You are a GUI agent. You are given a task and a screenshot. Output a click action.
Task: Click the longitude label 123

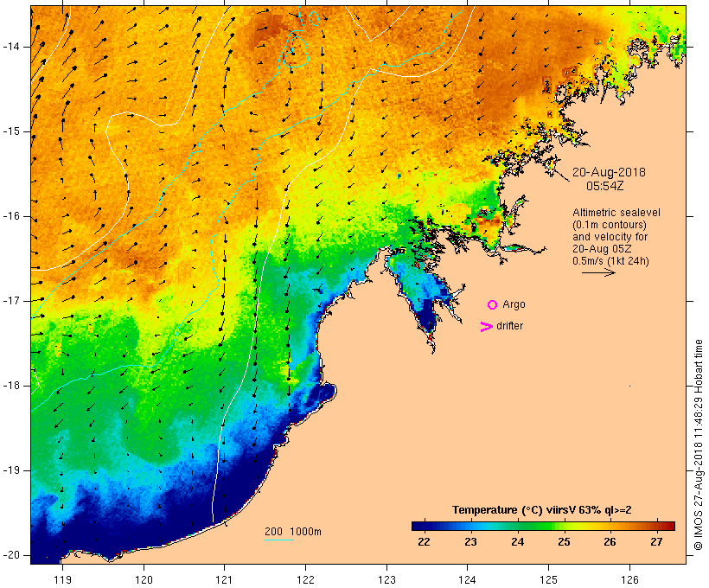tap(386, 579)
